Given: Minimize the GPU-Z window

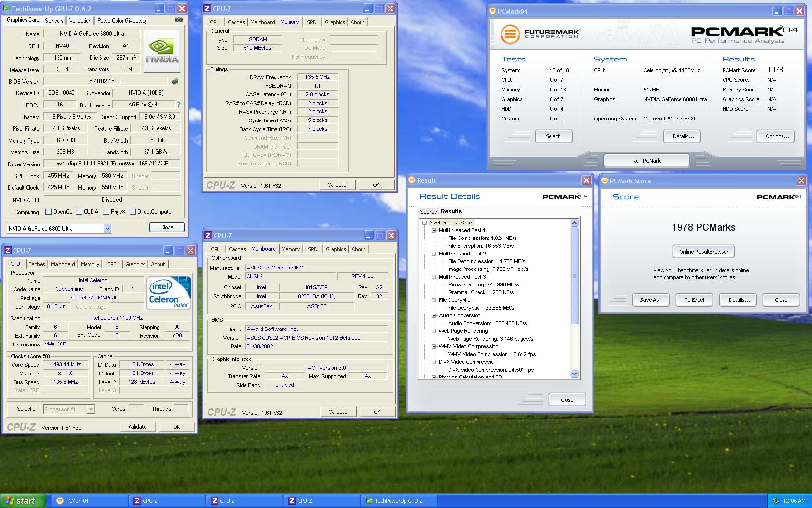Looking at the screenshot, I should [x=160, y=9].
